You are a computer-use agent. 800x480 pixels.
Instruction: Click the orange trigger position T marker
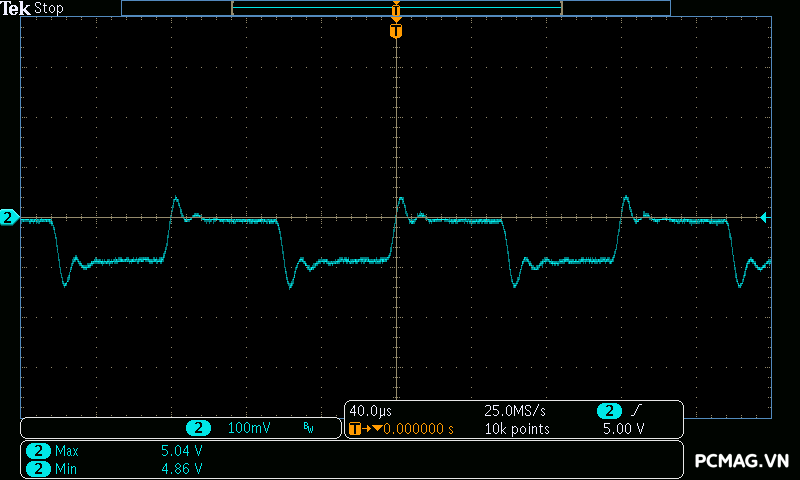pyautogui.click(x=396, y=31)
